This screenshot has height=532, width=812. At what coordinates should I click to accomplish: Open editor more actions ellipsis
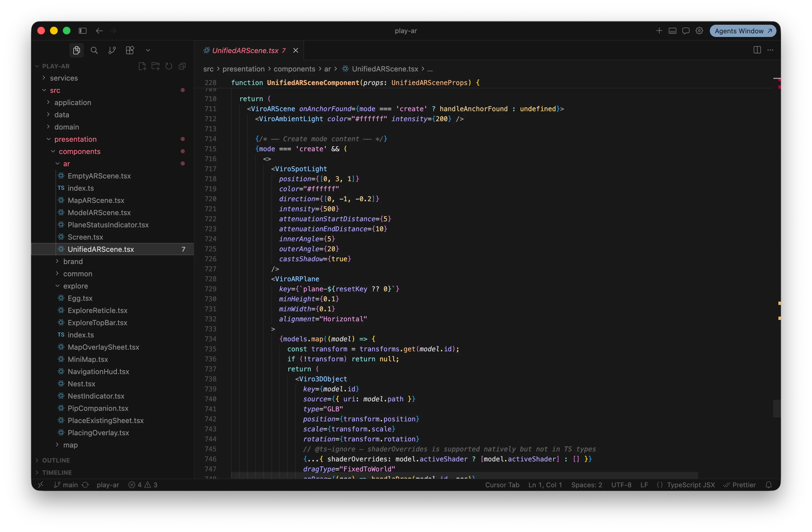pyautogui.click(x=770, y=50)
